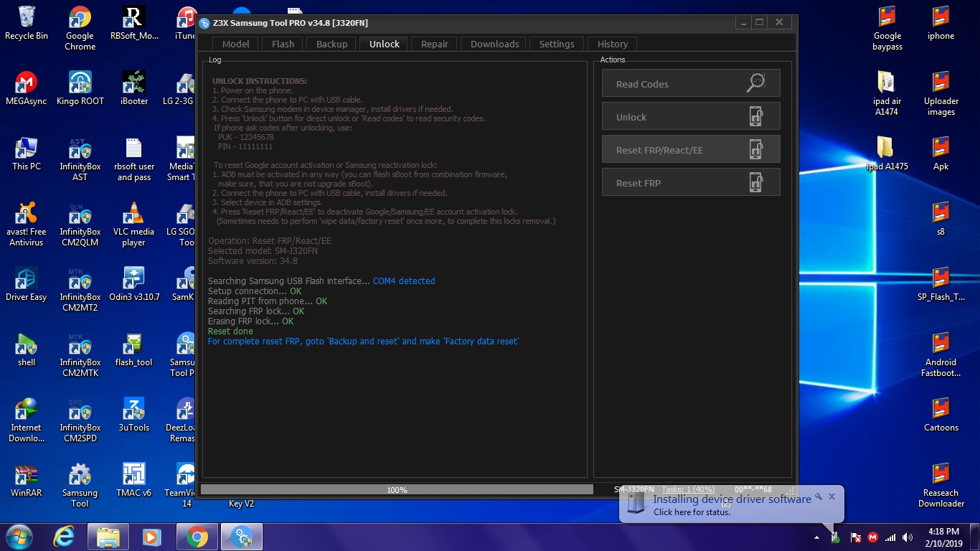Viewport: 980px width, 551px height.
Task: Click the avast! Free Antivirus icon
Action: [27, 224]
